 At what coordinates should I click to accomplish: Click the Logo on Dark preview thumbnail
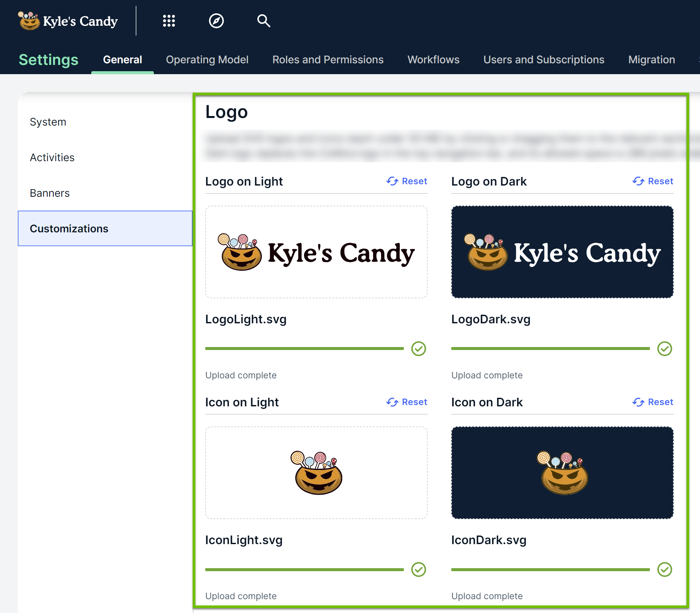(x=562, y=252)
